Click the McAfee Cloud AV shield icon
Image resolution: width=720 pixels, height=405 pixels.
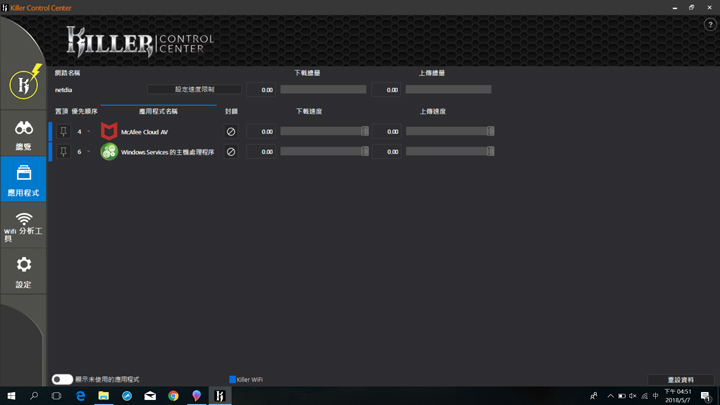click(x=109, y=131)
